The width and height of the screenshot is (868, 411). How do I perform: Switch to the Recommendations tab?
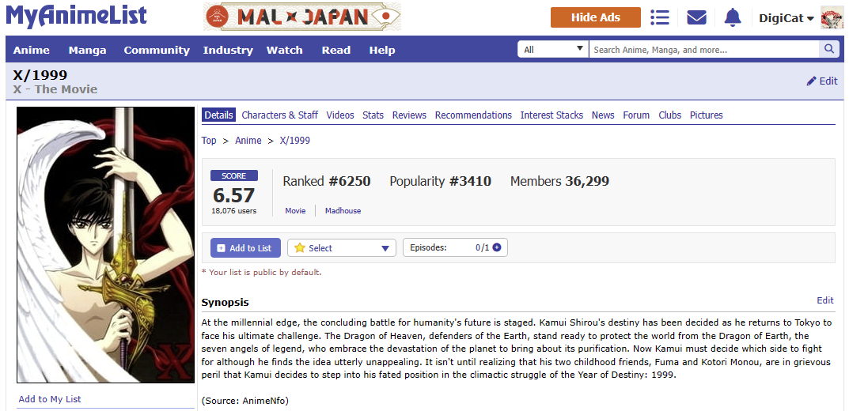473,115
